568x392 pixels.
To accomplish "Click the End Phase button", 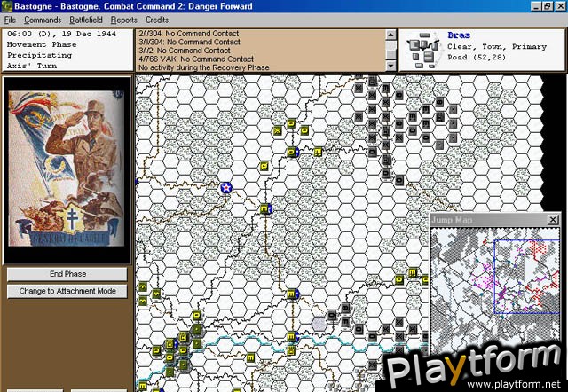I will tap(67, 274).
